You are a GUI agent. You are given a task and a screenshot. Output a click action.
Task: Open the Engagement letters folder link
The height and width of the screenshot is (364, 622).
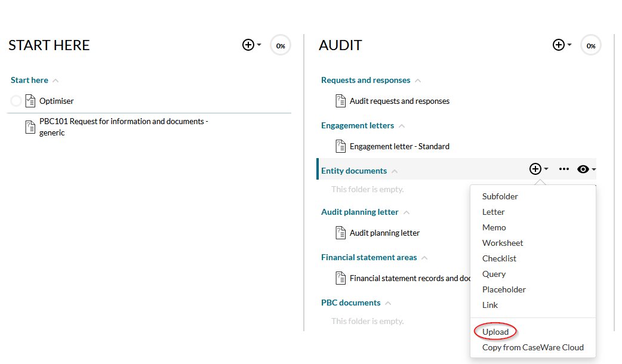358,125
